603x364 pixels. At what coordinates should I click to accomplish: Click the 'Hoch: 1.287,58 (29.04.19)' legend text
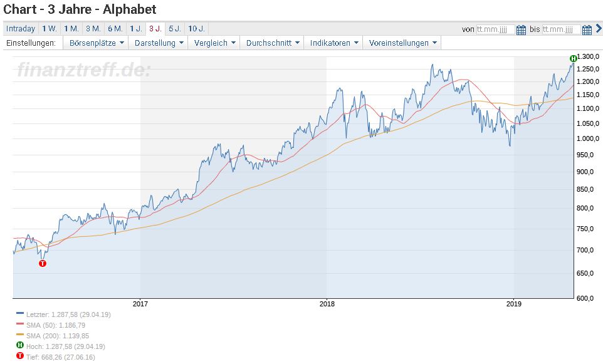tap(65, 346)
